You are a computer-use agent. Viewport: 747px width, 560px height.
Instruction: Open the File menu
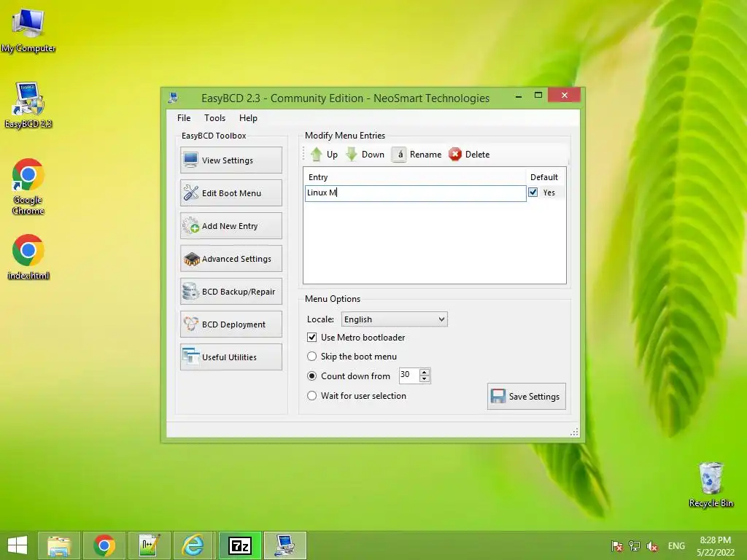(x=184, y=118)
